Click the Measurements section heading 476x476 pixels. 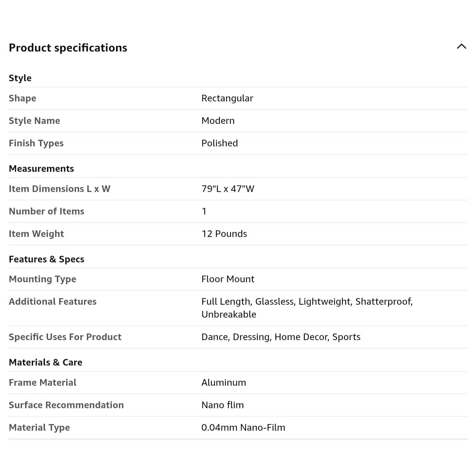pyautogui.click(x=41, y=169)
